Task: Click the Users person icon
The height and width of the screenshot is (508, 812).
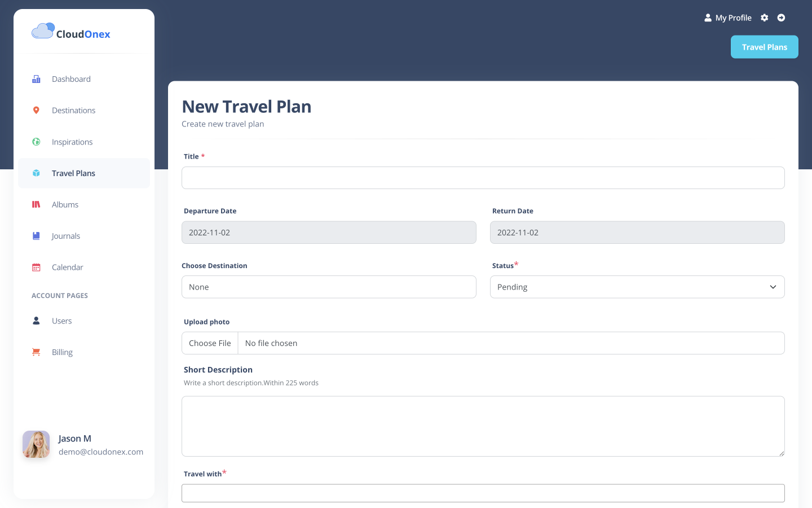Action: [x=36, y=321]
